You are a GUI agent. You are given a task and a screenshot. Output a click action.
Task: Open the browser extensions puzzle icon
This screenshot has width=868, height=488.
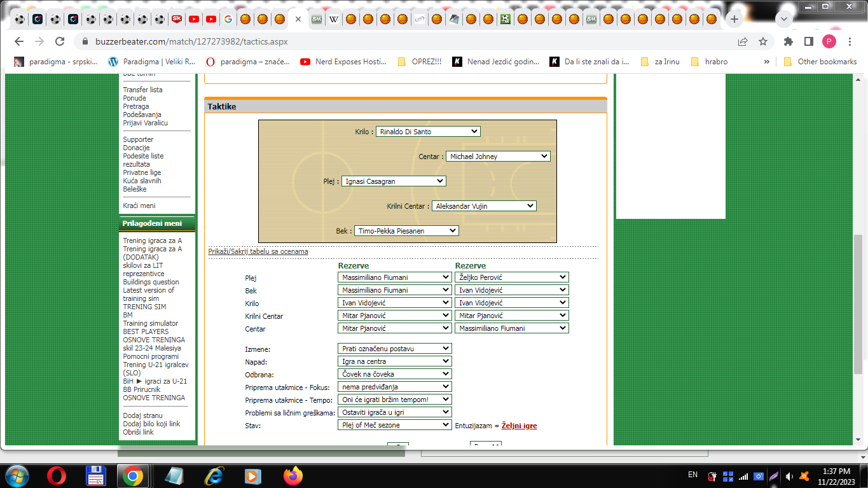click(x=789, y=41)
